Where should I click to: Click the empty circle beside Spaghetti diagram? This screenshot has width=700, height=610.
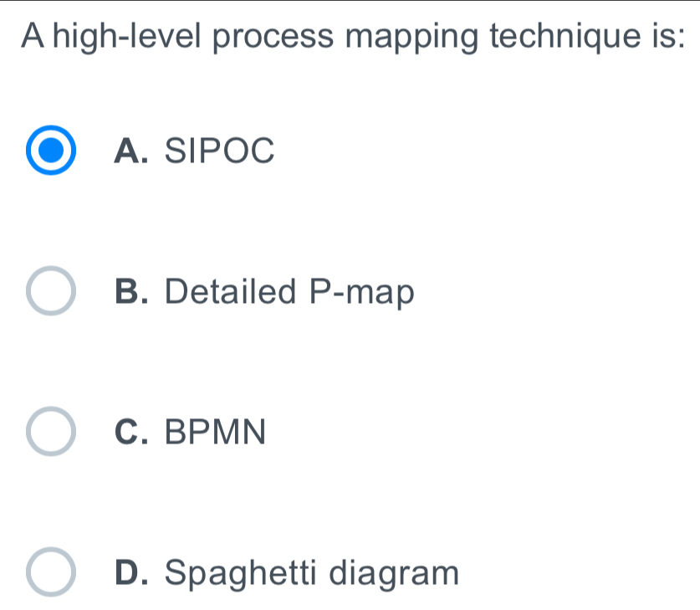[x=49, y=571]
